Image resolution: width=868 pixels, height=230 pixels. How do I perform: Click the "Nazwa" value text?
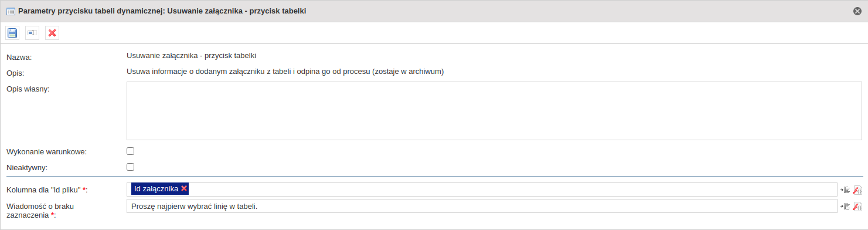[x=192, y=56]
